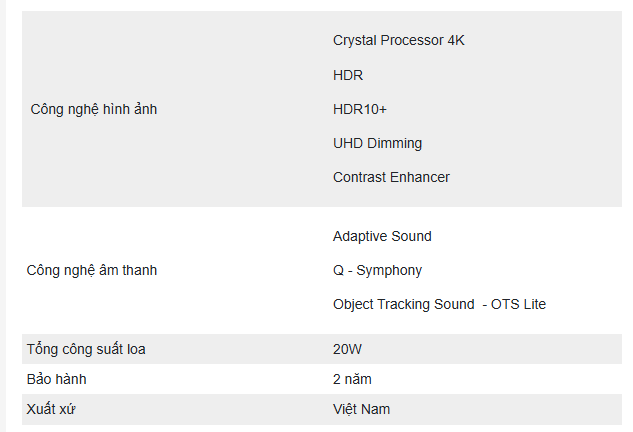Click the 'Tổng công suất loa' label
Viewport: 633px width, 432px height.
point(93,349)
